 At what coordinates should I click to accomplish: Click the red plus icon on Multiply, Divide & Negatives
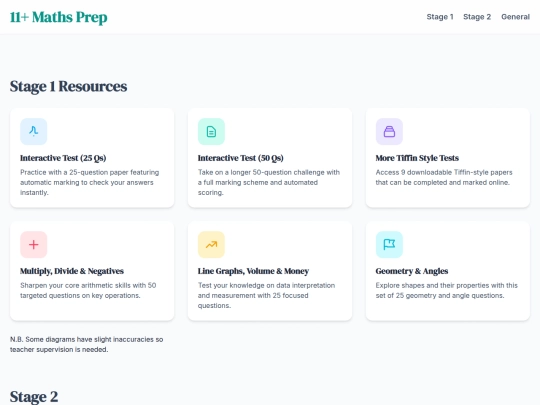[33, 244]
